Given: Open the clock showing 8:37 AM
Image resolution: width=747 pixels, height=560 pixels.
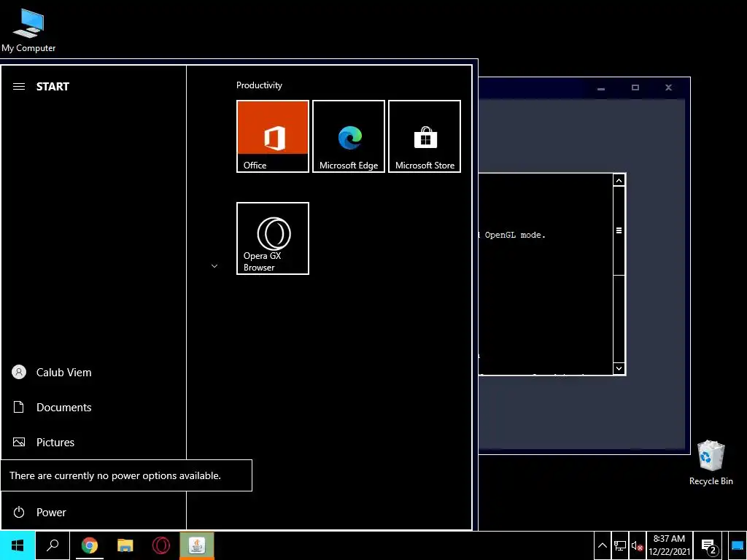Looking at the screenshot, I should [669, 545].
